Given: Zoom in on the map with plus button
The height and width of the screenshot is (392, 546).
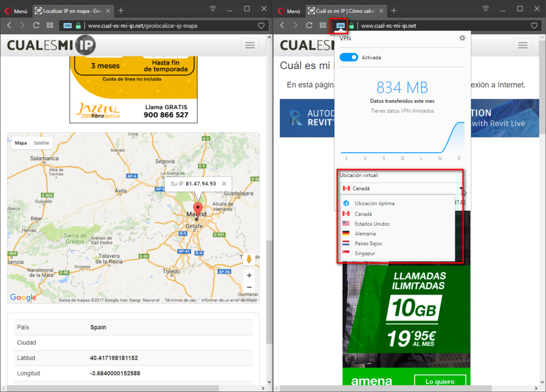Looking at the screenshot, I should coord(248,275).
